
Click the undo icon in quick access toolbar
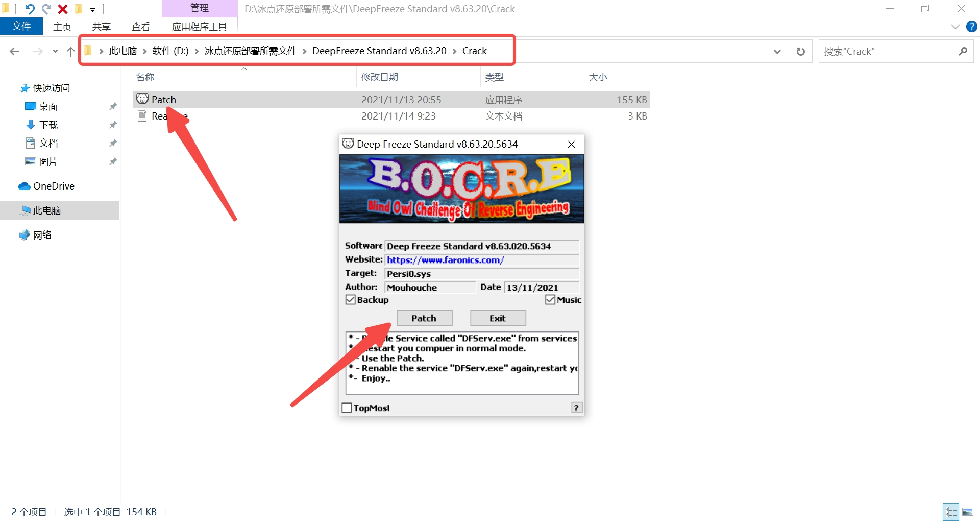30,9
